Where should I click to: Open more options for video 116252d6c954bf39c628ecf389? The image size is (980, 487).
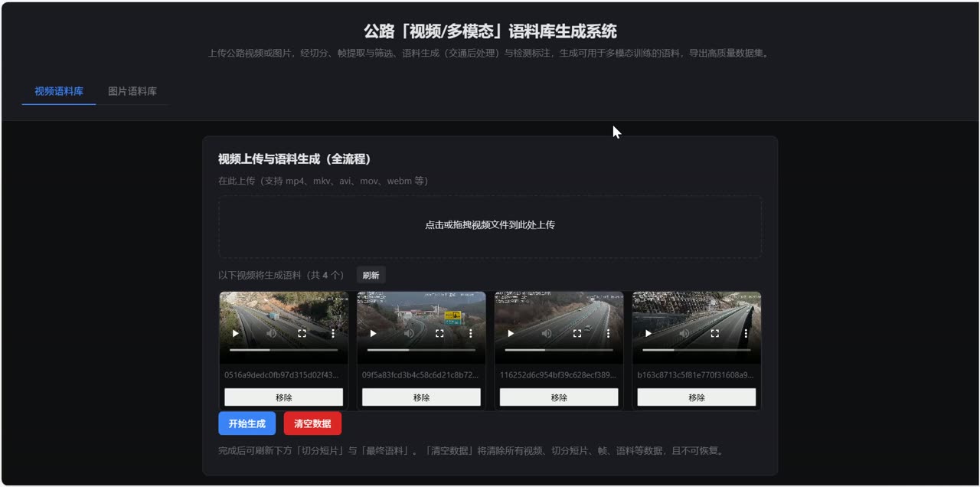point(609,334)
